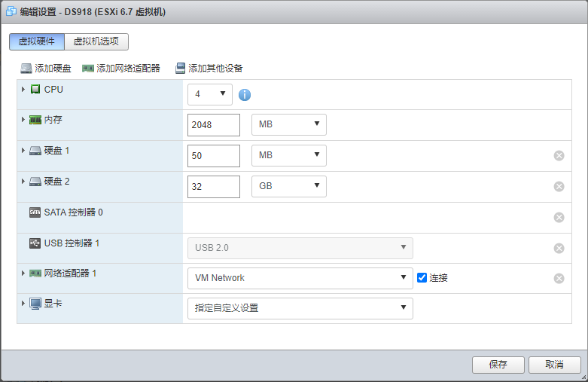Click the USB controller icon
Viewport: 588px width, 382px height.
(x=35, y=243)
